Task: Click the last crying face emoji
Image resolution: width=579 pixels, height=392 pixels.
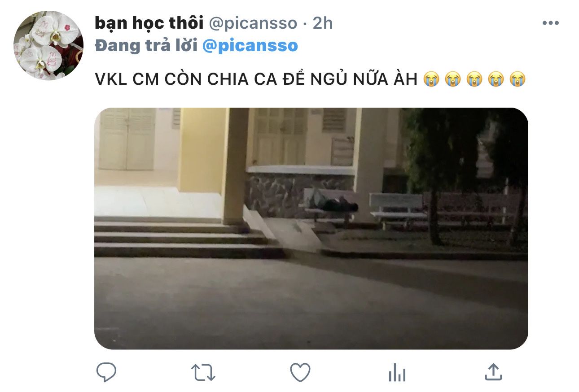Action: [x=517, y=79]
